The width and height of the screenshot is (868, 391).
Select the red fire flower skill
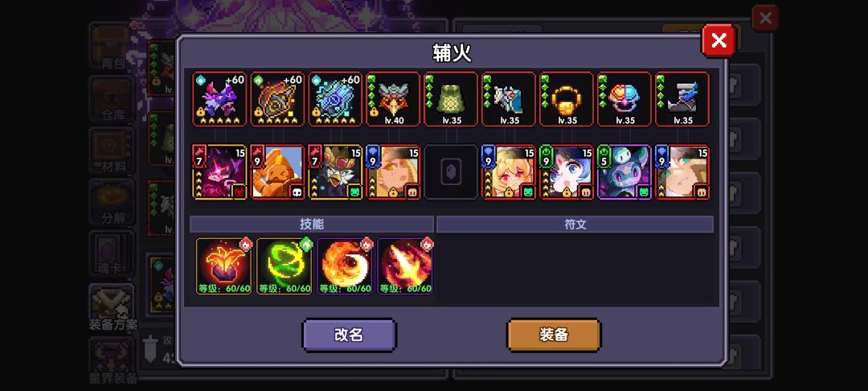pyautogui.click(x=223, y=266)
